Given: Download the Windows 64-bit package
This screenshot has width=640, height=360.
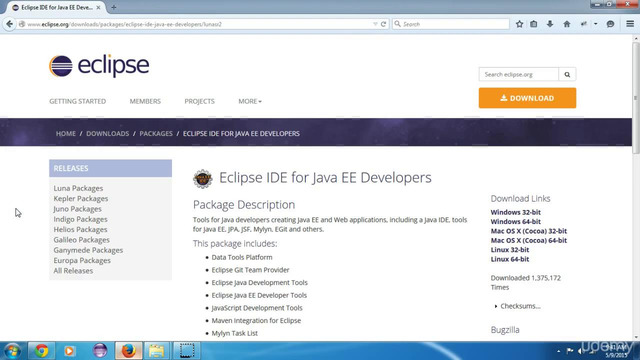Looking at the screenshot, I should pyautogui.click(x=516, y=222).
